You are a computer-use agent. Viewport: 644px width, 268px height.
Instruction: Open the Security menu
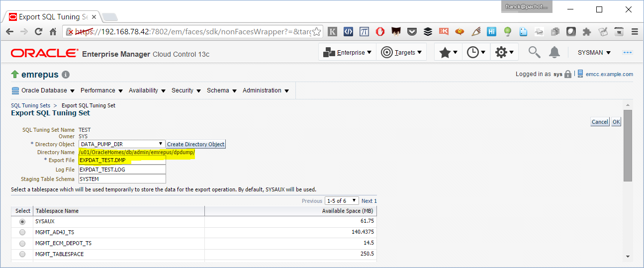(186, 90)
